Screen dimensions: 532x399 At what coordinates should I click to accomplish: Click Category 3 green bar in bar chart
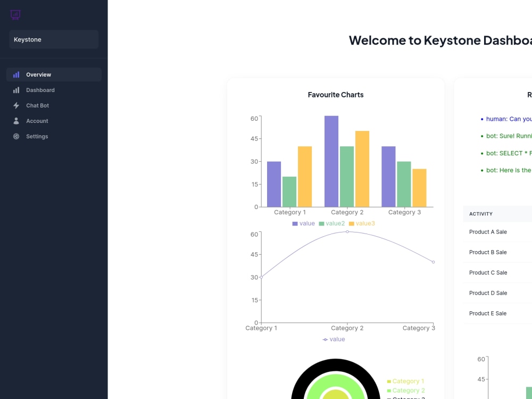tap(404, 184)
